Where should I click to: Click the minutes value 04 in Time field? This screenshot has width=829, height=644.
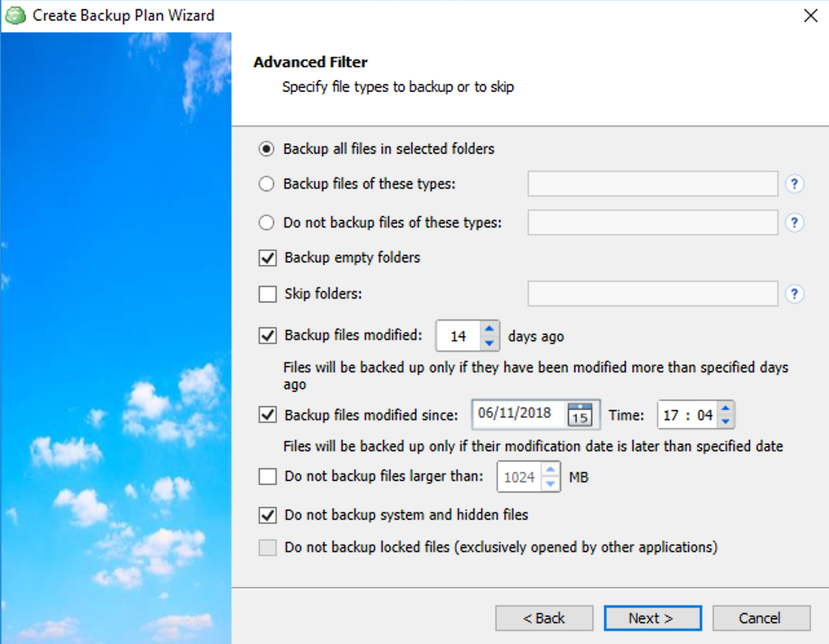(704, 415)
